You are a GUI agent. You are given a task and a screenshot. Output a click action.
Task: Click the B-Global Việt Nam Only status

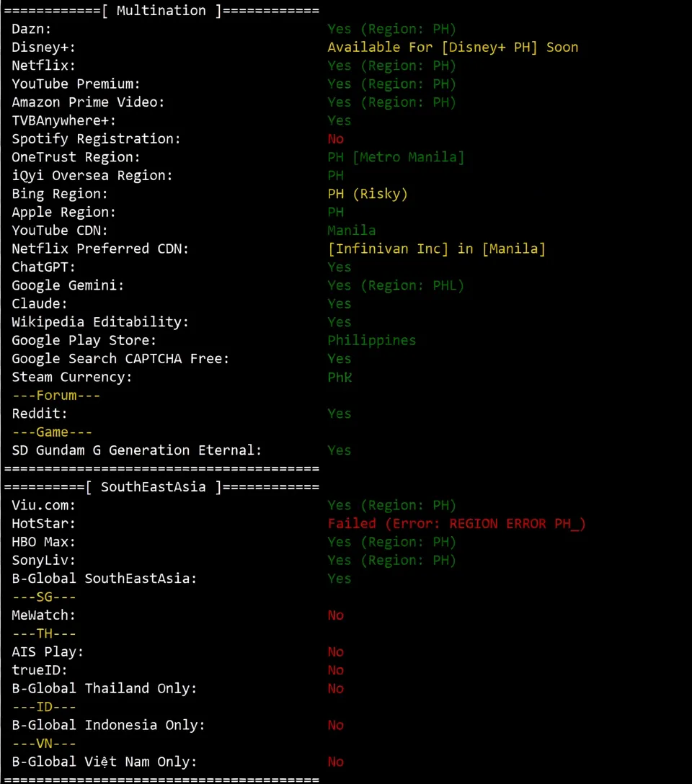[335, 762]
